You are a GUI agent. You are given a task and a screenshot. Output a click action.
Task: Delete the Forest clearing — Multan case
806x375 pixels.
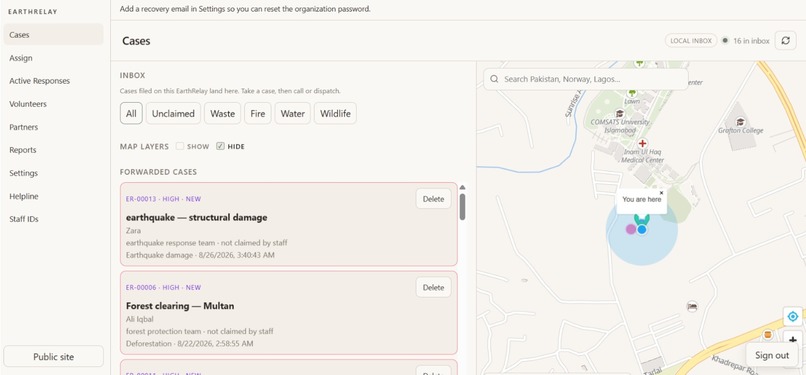point(433,287)
